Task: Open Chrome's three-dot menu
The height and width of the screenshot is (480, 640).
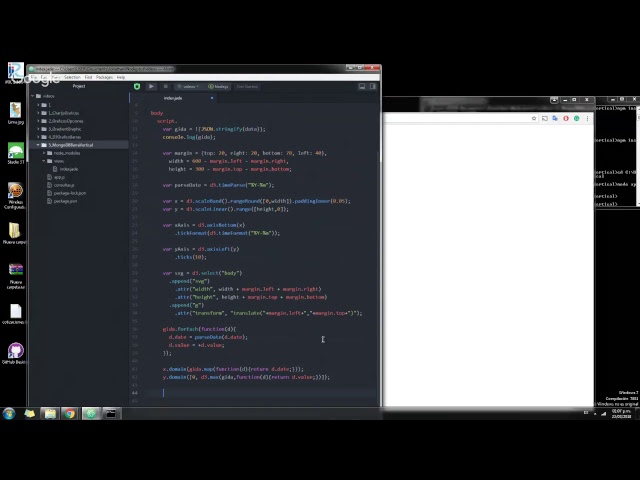Action: pos(587,118)
